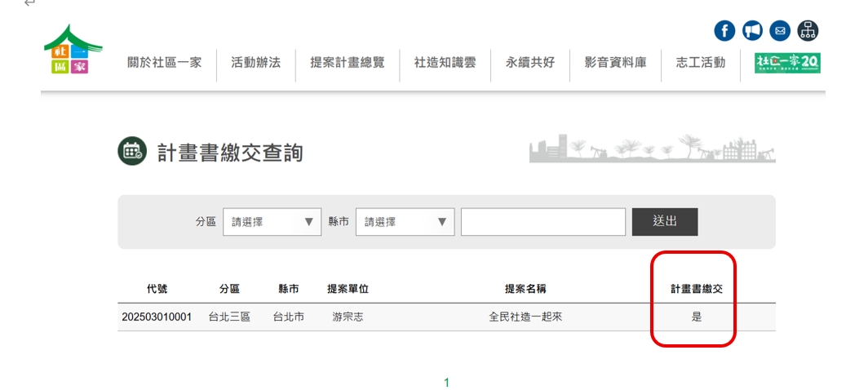Open the sitemap icon

pos(808,31)
